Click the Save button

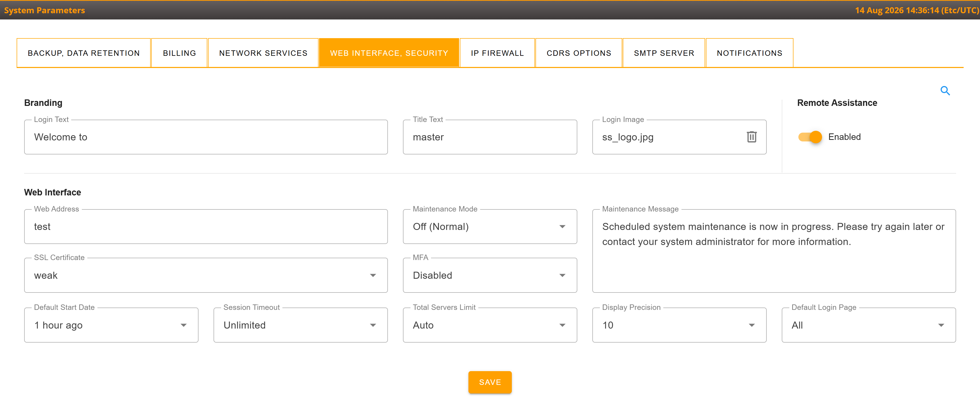490,382
